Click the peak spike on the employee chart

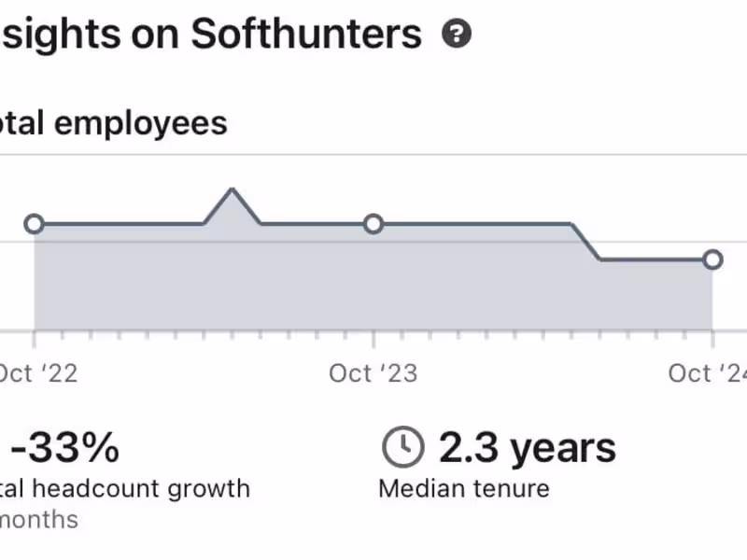coord(232,190)
